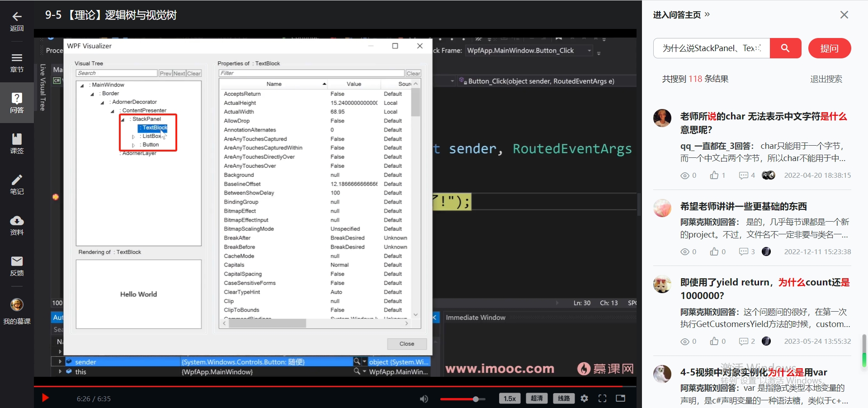This screenshot has width=868, height=408.
Task: Open comments on 希望老师讲讲 question
Action: point(744,252)
